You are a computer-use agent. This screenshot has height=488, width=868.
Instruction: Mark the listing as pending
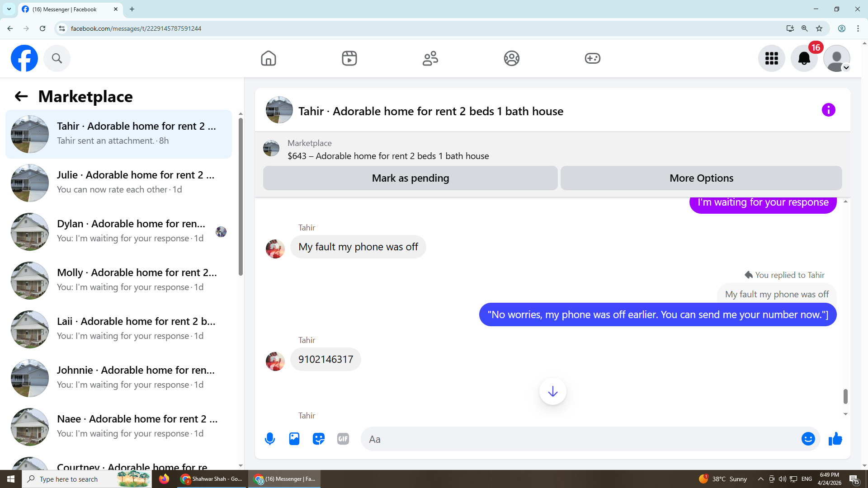[410, 178]
